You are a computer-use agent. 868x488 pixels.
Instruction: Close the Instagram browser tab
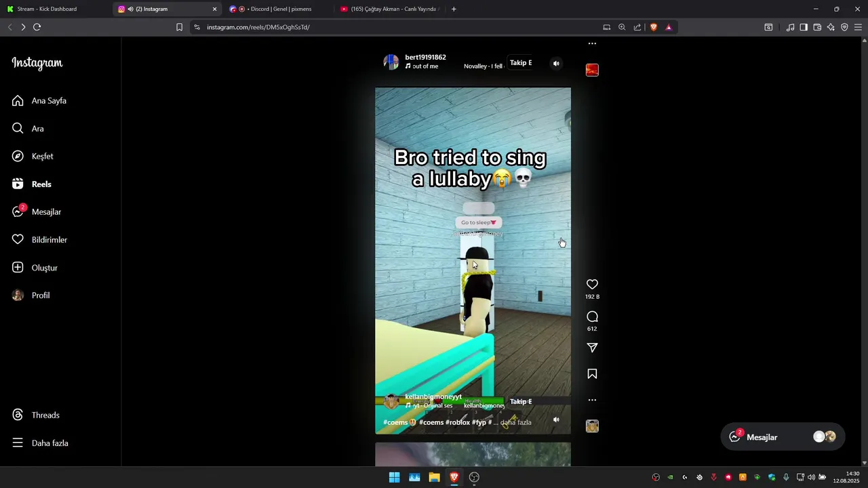coord(215,9)
